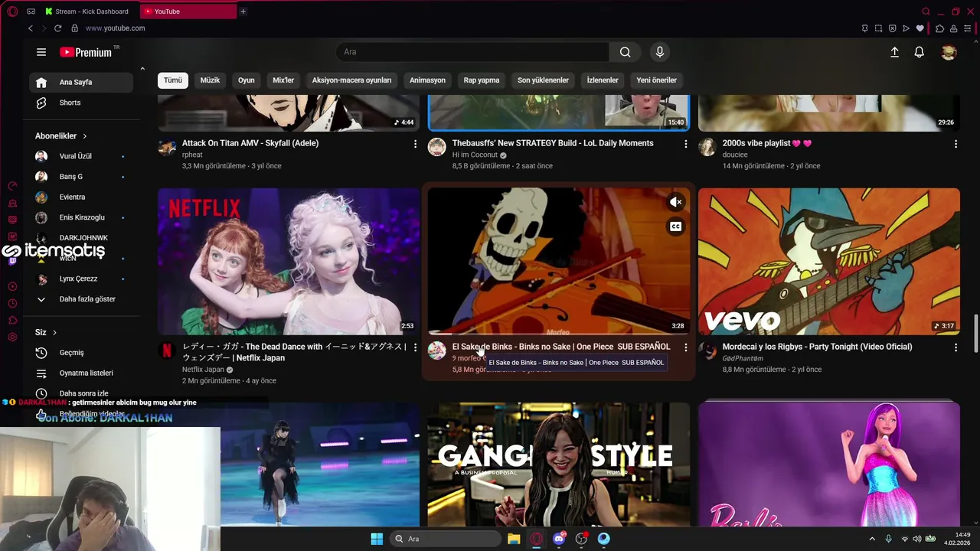Viewport: 980px width, 551px height.
Task: Open more options for El Sake de Binks
Action: (685, 347)
